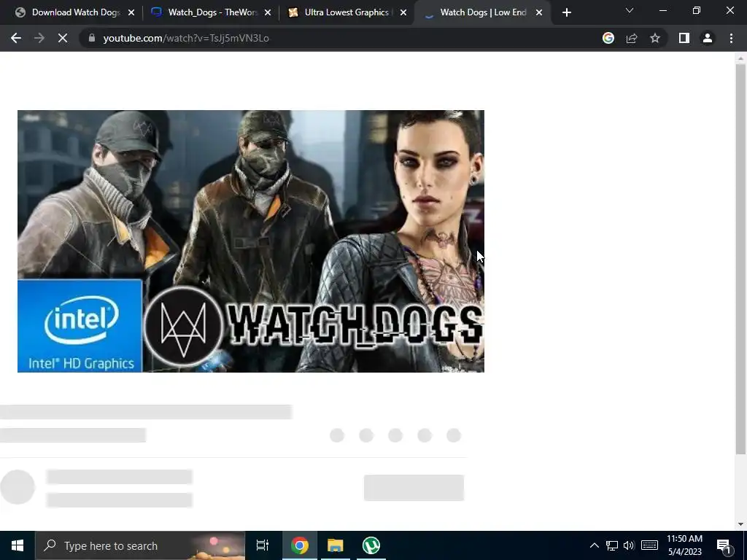
Task: Click the Watch Dogs video thumbnail
Action: [x=251, y=241]
